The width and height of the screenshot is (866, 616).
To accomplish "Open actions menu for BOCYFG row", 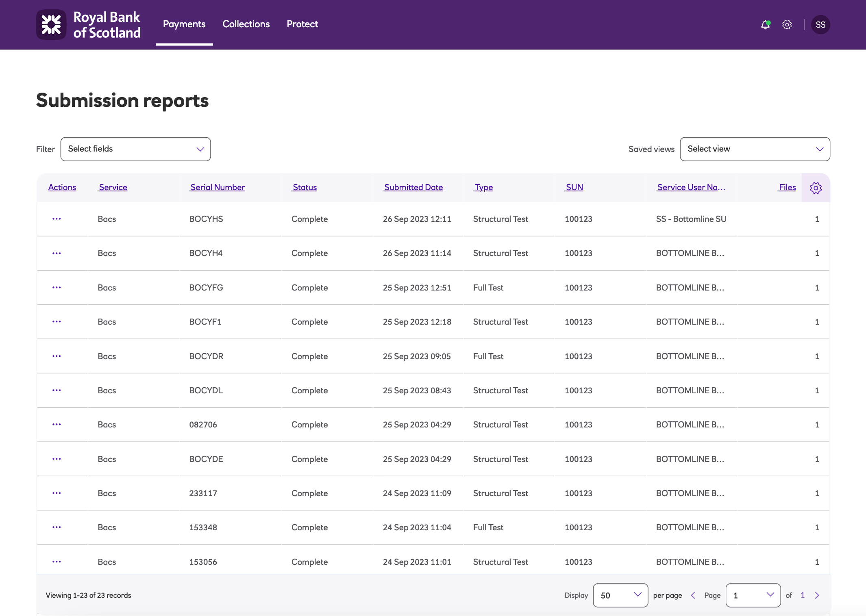I will 57,287.
